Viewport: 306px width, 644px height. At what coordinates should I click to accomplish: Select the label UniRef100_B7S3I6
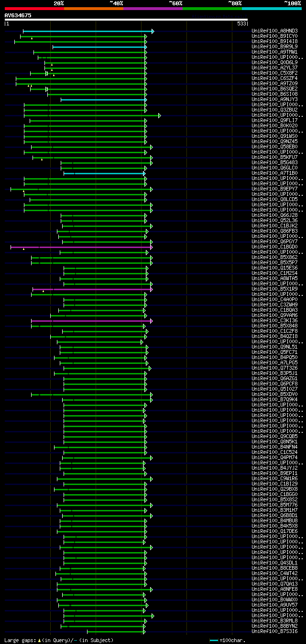pyautogui.click(x=274, y=632)
